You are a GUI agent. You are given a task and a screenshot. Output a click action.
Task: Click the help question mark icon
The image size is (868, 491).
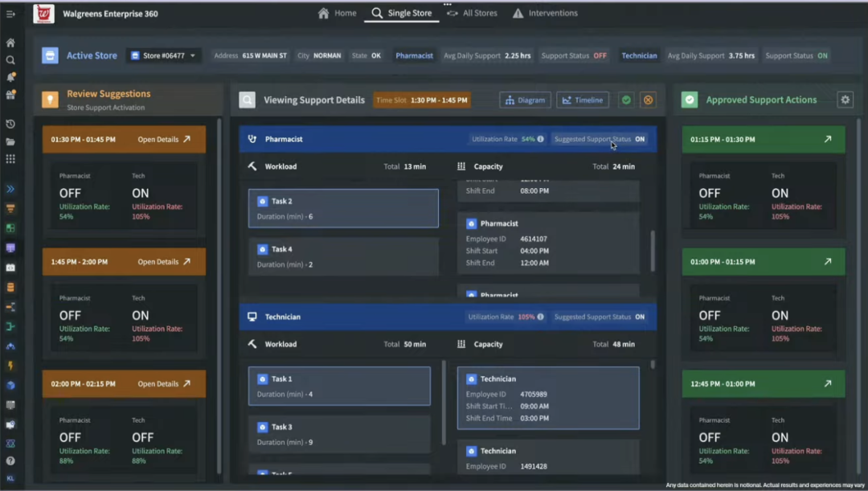tap(10, 461)
